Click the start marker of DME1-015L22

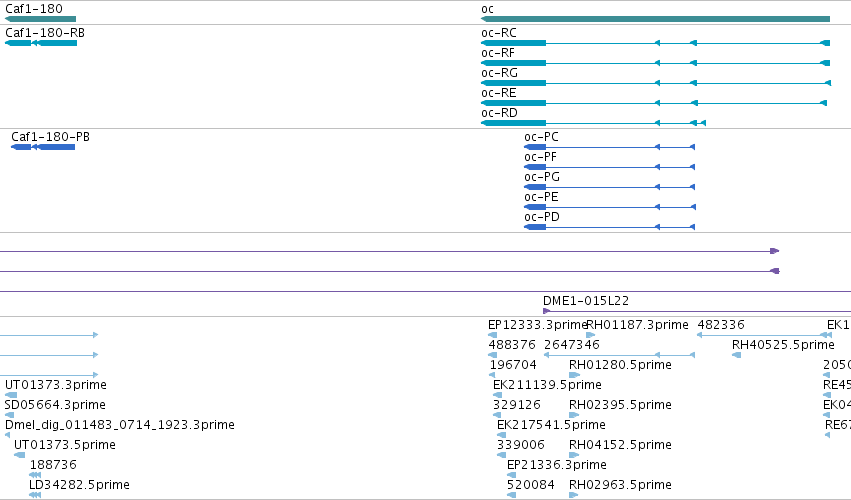coord(547,311)
